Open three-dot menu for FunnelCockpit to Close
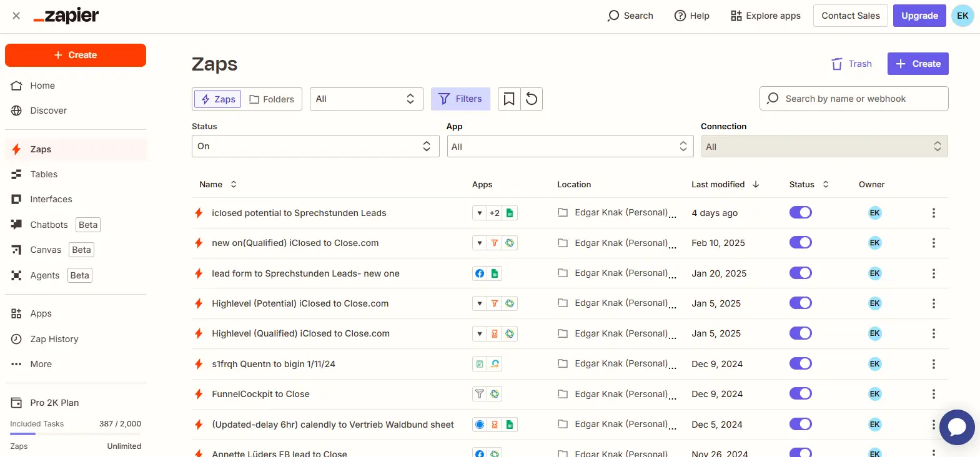980x457 pixels. [933, 394]
